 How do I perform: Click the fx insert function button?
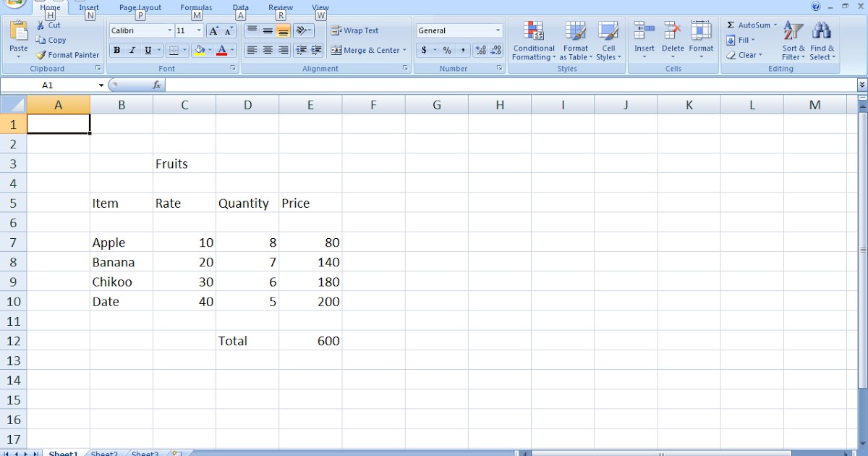[156, 85]
